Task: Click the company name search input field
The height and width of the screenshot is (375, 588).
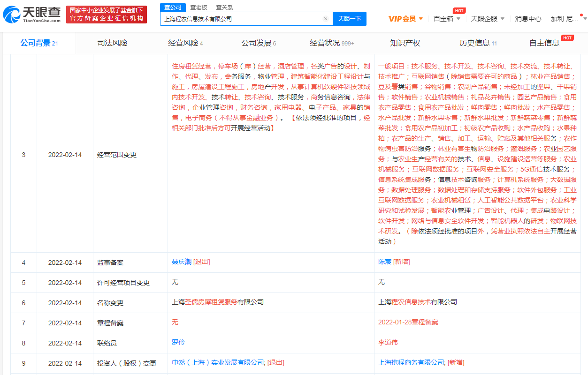Action: click(x=242, y=19)
